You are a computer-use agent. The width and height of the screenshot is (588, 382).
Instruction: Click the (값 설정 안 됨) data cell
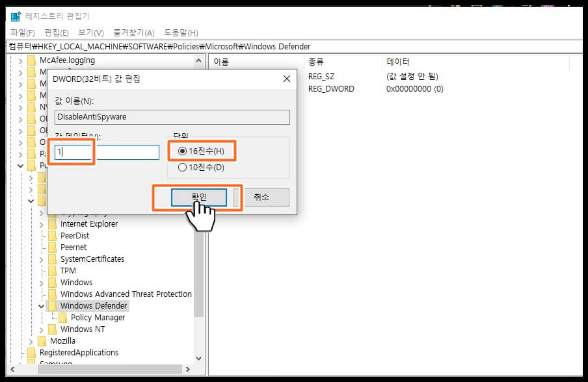tap(412, 77)
